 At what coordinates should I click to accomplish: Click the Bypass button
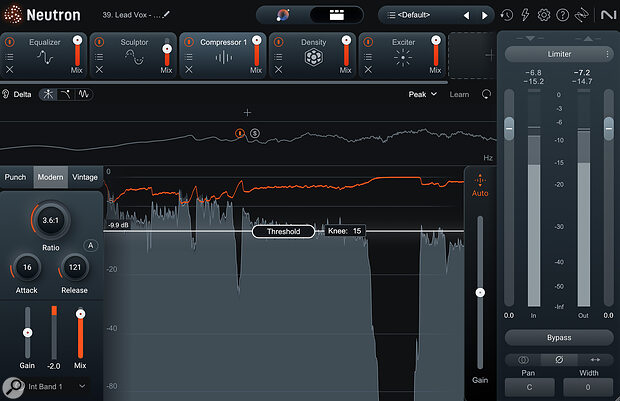(559, 338)
